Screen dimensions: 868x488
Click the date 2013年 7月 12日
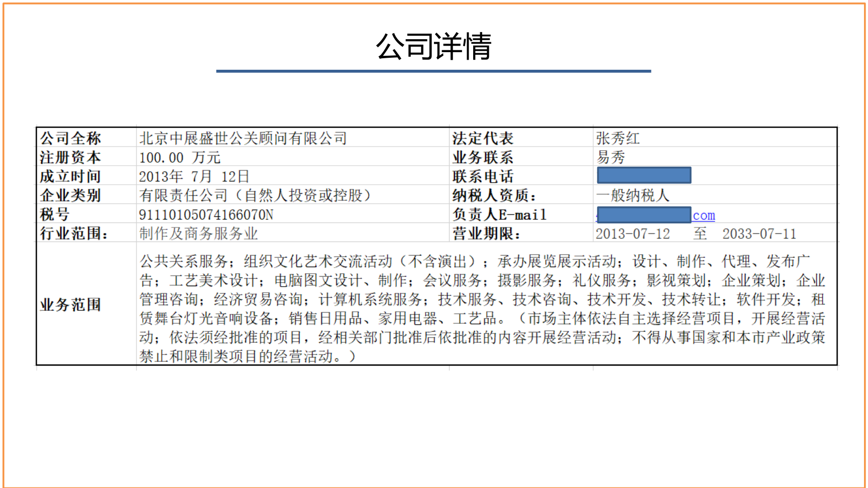tap(194, 176)
